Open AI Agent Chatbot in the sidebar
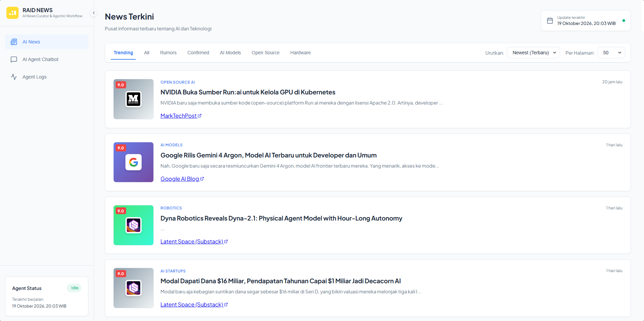The width and height of the screenshot is (644, 321). (x=47, y=59)
